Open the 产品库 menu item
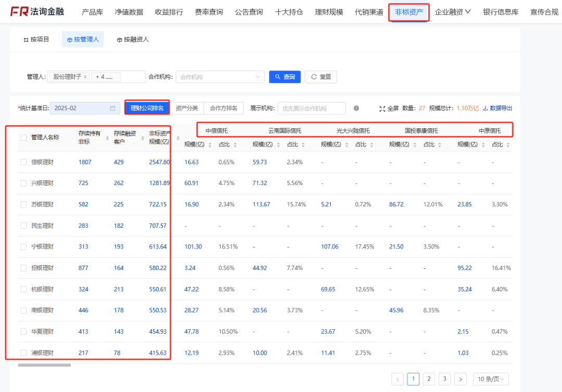 [92, 11]
